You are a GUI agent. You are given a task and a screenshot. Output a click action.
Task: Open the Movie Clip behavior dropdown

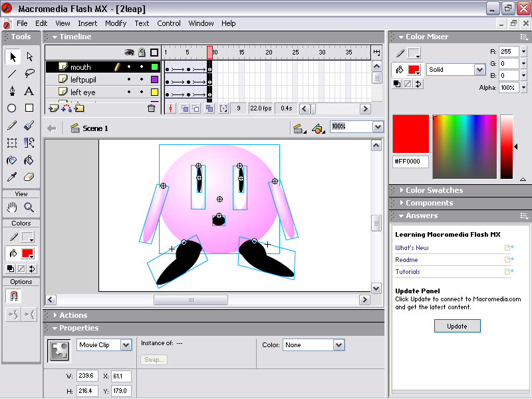coord(126,345)
